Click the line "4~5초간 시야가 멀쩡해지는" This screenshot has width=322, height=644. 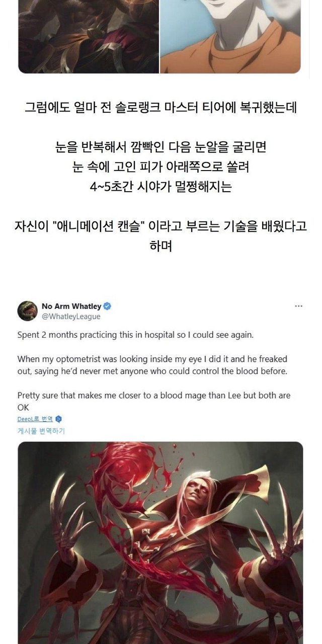pos(160,187)
